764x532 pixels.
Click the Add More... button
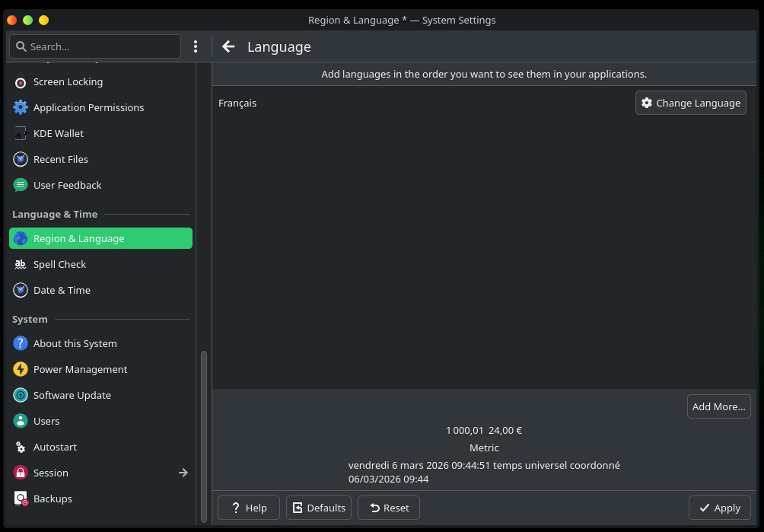(718, 407)
